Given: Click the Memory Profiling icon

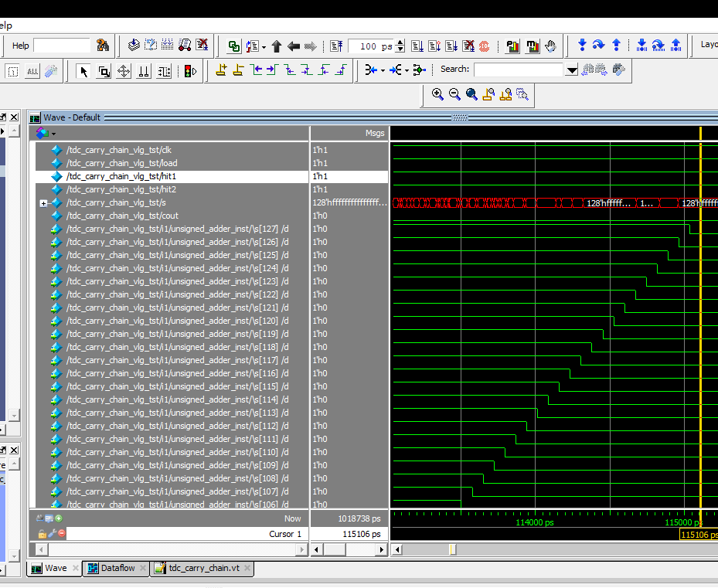Looking at the screenshot, I should point(533,46).
